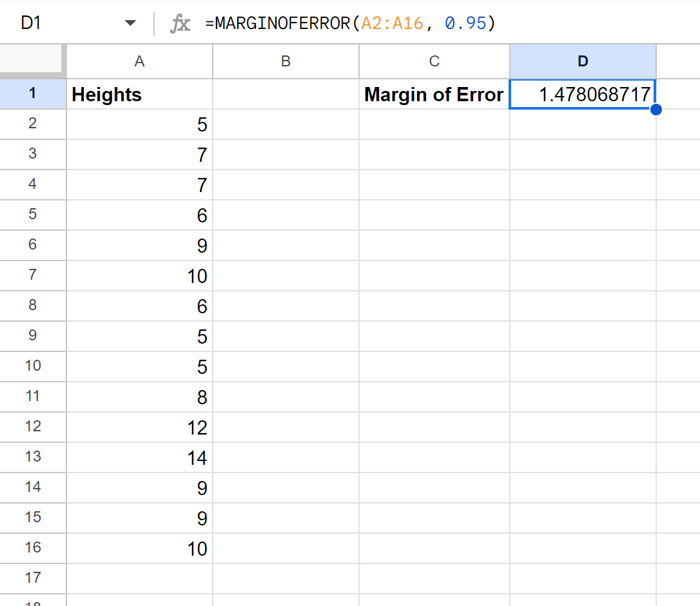Select row 9 header
This screenshot has width=700, height=606.
tap(33, 336)
